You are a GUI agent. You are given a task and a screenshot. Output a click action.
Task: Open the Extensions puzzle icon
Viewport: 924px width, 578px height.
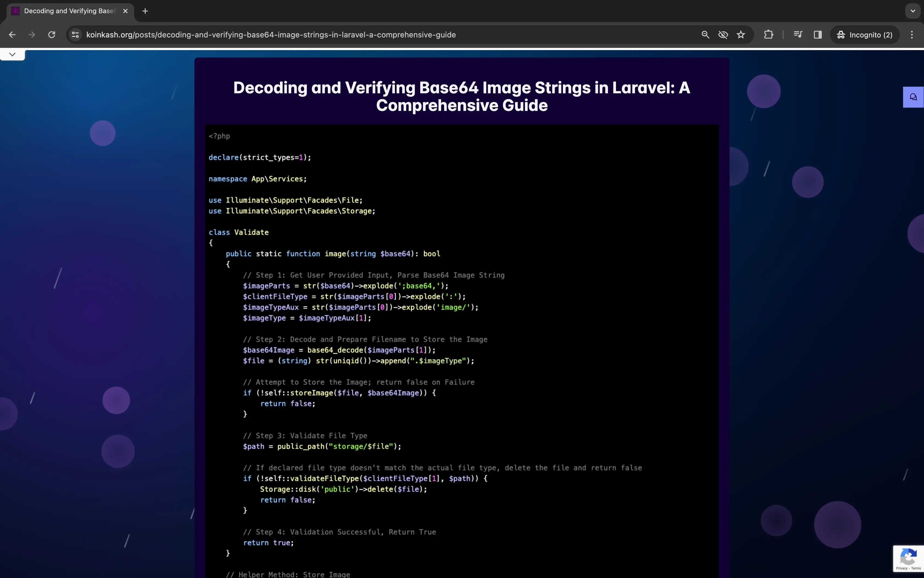(769, 35)
